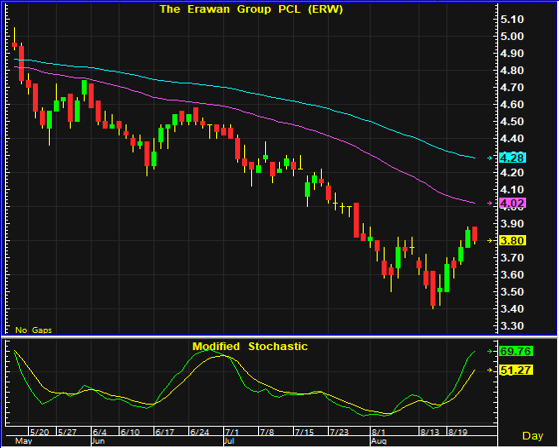The width and height of the screenshot is (559, 448).
Task: Select the 6/17 date marker on the time axis
Action: coord(165,432)
